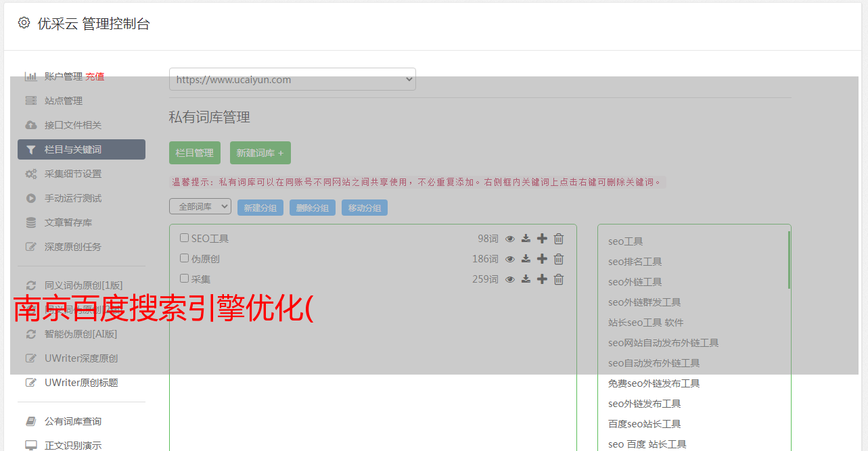The image size is (868, 451).
Task: Download the 采集 library
Action: pos(526,279)
